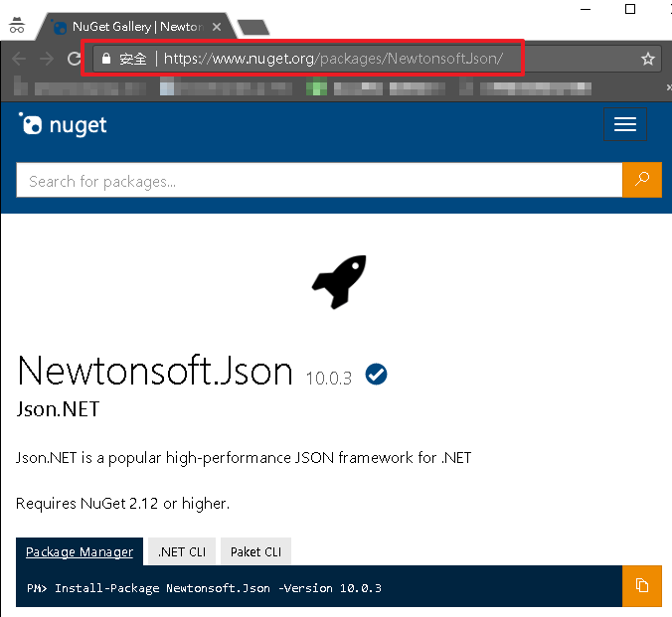
Task: Close the NuGet Gallery tab
Action: (x=217, y=27)
